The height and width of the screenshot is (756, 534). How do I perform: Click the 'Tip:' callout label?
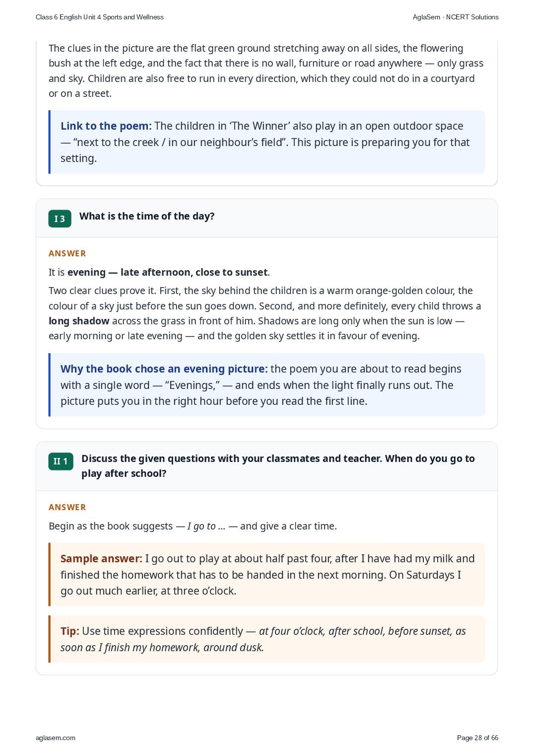(70, 631)
